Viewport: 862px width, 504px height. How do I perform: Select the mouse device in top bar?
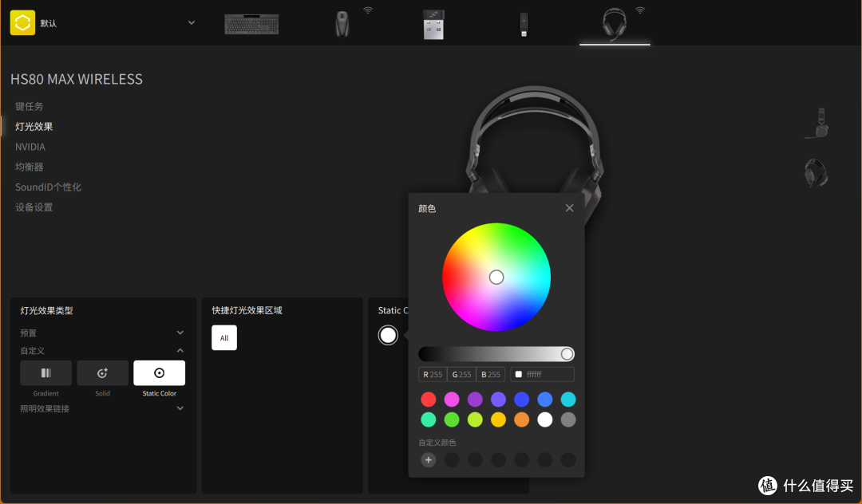point(342,24)
